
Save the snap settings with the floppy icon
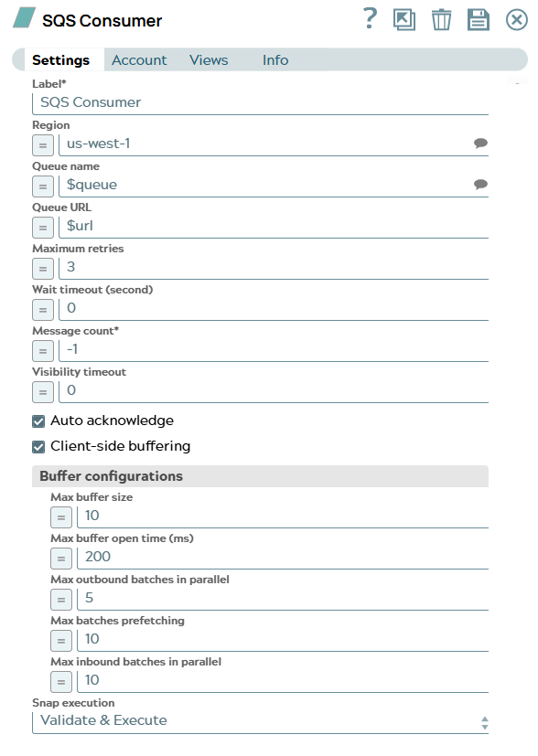(x=479, y=18)
